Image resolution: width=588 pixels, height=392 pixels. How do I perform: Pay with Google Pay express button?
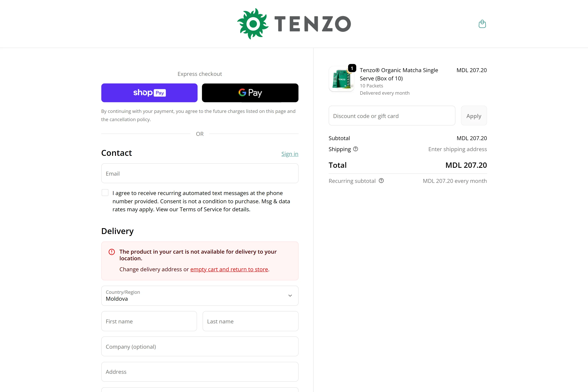pyautogui.click(x=250, y=93)
